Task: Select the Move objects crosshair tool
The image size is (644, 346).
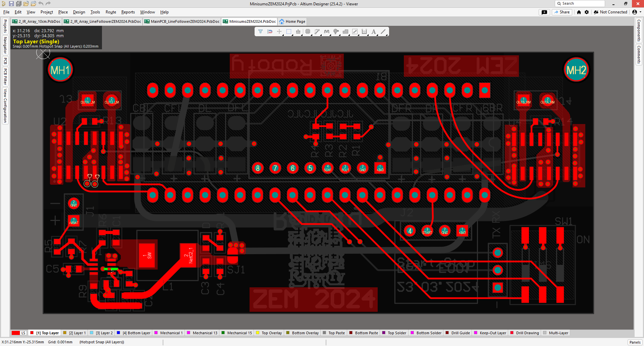Action: coord(279,32)
